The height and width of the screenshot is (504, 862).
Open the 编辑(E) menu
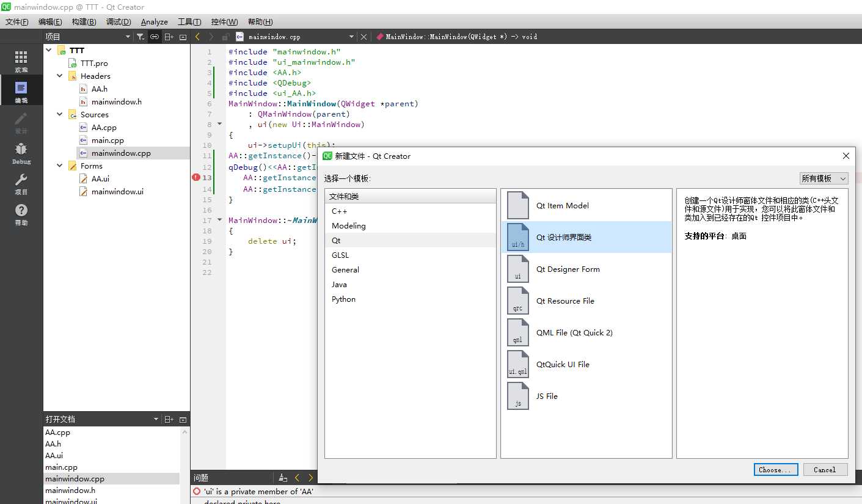tap(50, 21)
